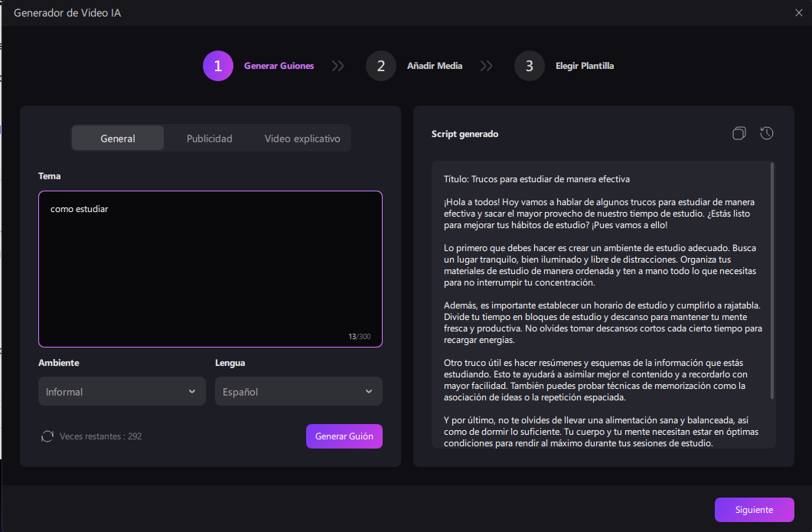Click the Siguiente button
The width and height of the screenshot is (812, 532).
(754, 510)
